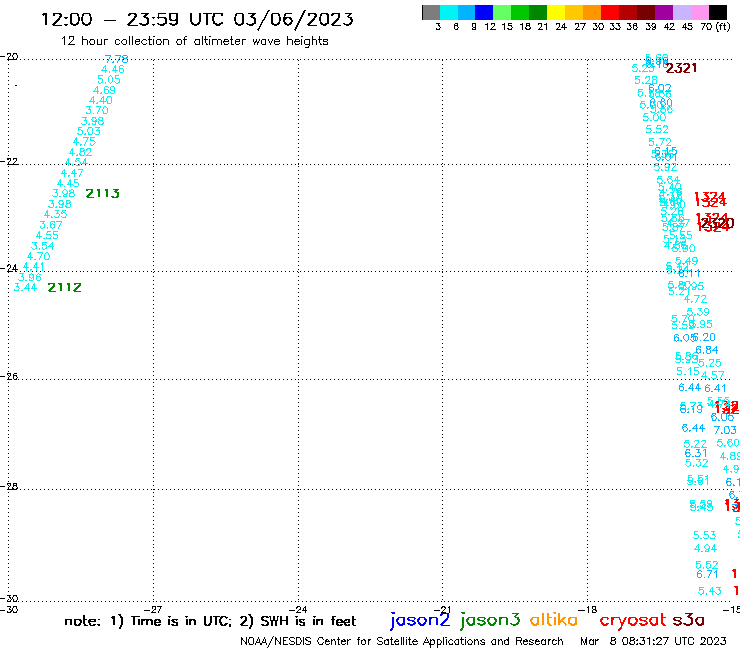Screen dimensions: 740x650
Task: Click the jason3 satellite legend label
Action: pos(490,620)
